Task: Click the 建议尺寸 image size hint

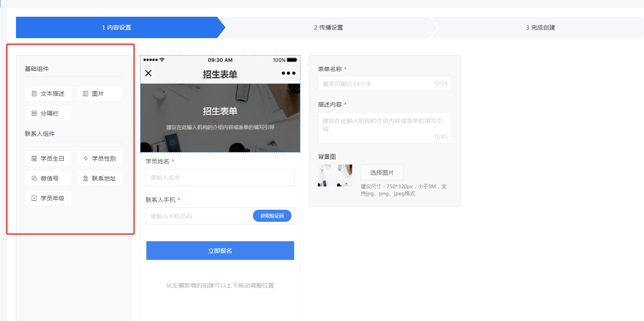Action: click(x=404, y=190)
